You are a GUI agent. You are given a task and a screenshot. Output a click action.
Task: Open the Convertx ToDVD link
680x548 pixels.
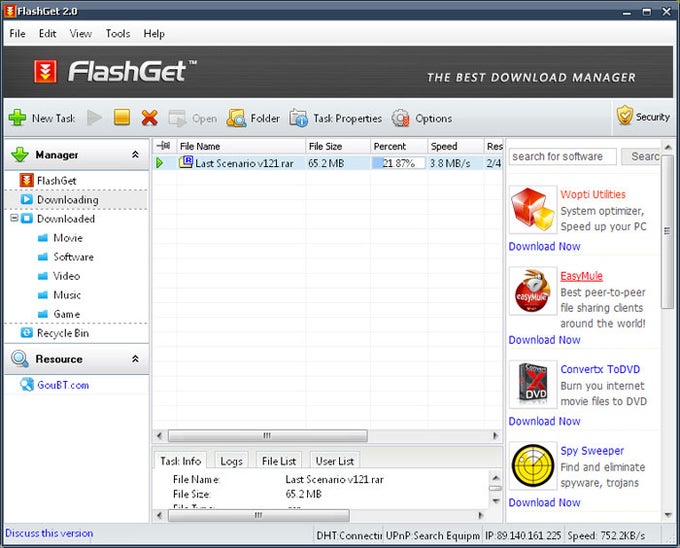click(x=600, y=369)
